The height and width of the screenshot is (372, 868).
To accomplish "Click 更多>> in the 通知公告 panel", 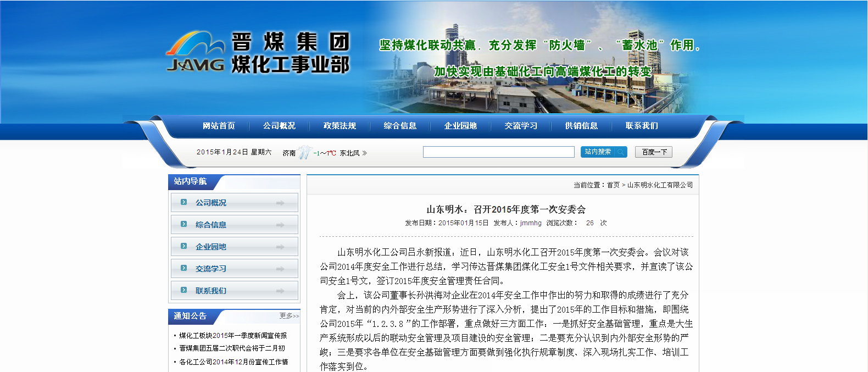I will coord(289,316).
